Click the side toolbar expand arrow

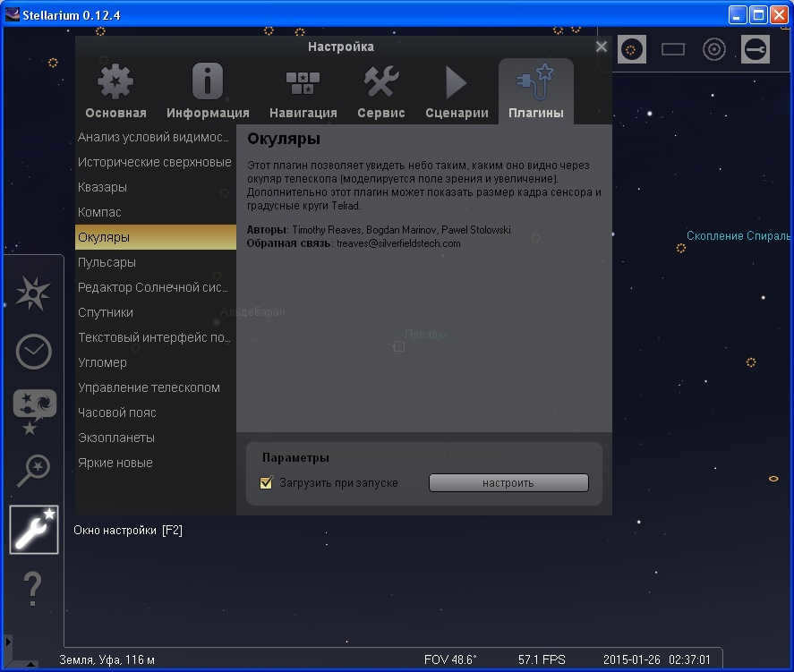click(7, 642)
